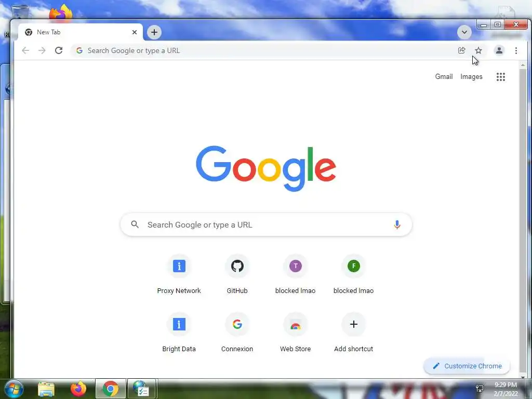Open the Google apps grid icon

501,77
